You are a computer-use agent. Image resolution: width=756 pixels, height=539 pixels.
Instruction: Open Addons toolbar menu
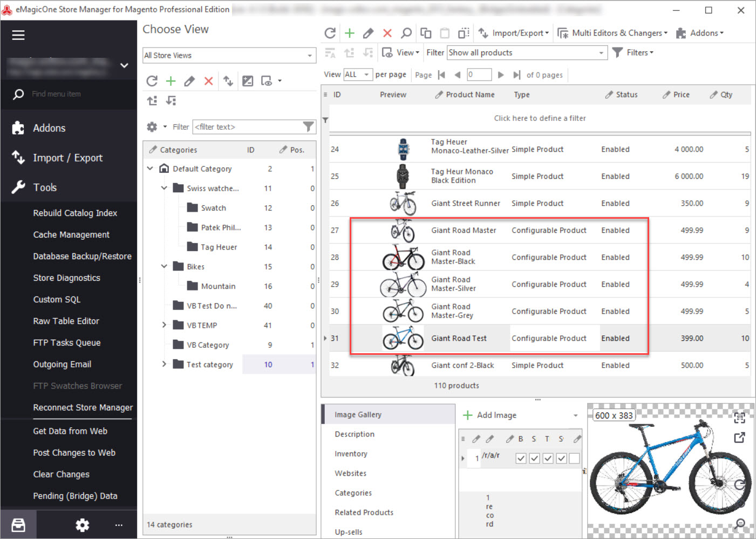click(699, 33)
